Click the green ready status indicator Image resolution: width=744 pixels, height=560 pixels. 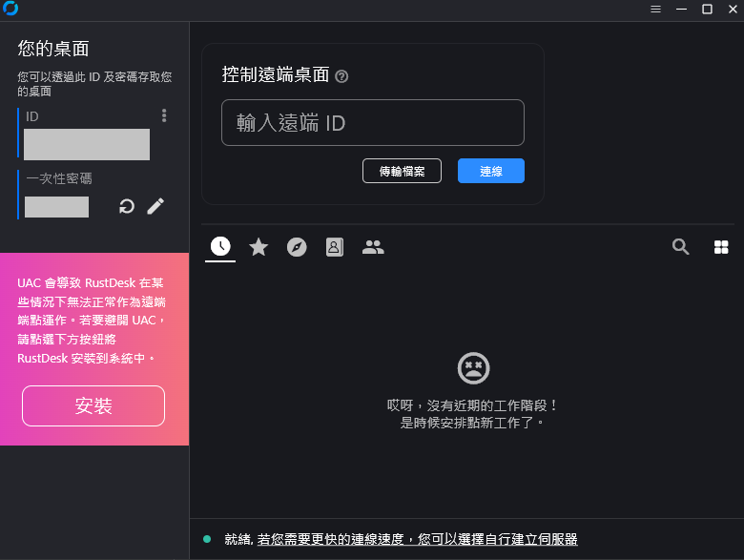[207, 539]
